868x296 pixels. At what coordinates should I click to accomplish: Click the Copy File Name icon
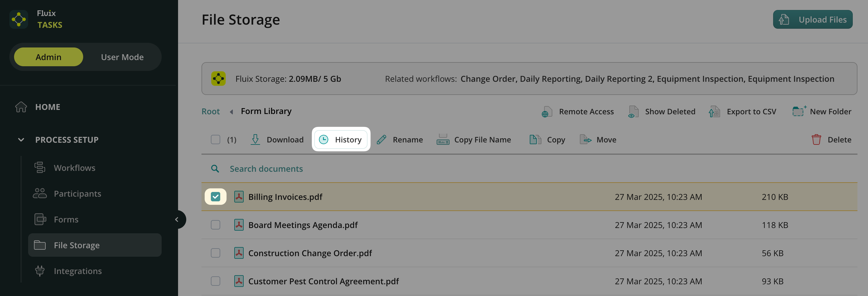click(443, 140)
